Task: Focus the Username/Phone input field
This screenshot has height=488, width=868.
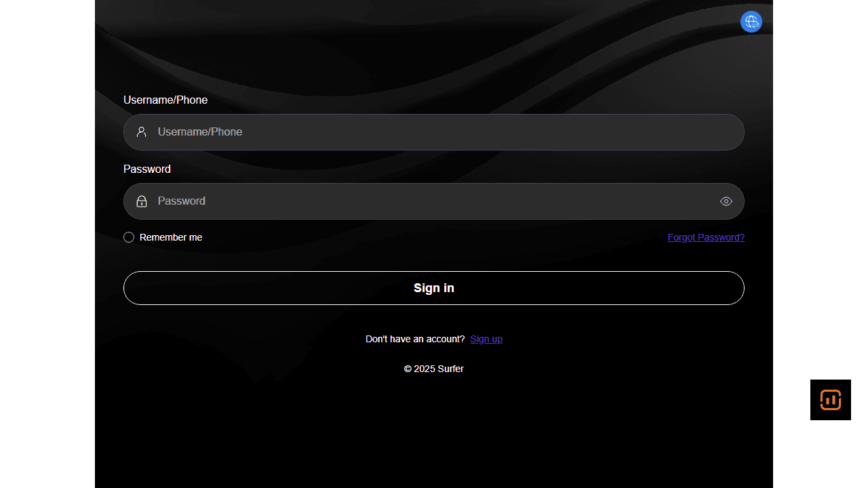Action: coord(433,131)
